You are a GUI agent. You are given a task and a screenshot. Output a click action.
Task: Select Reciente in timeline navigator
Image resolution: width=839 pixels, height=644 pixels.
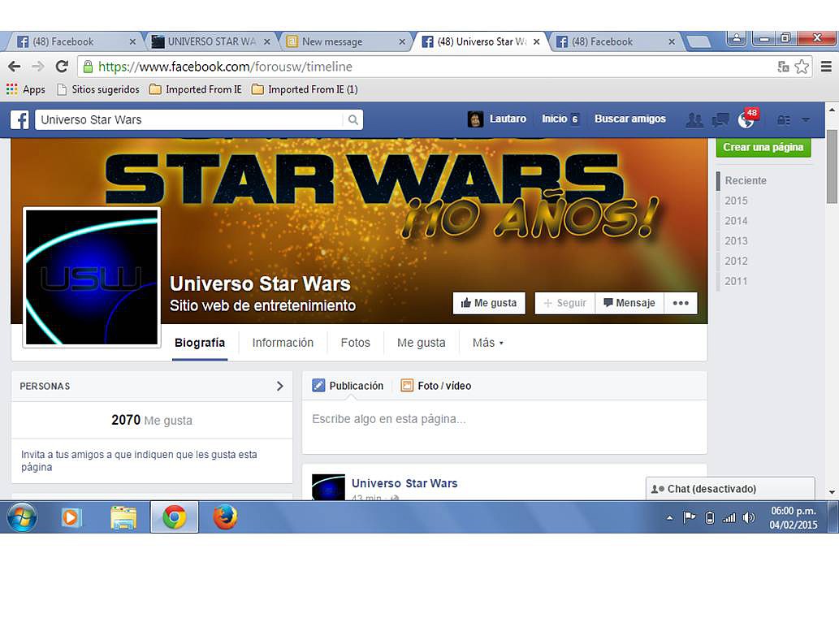point(746,181)
